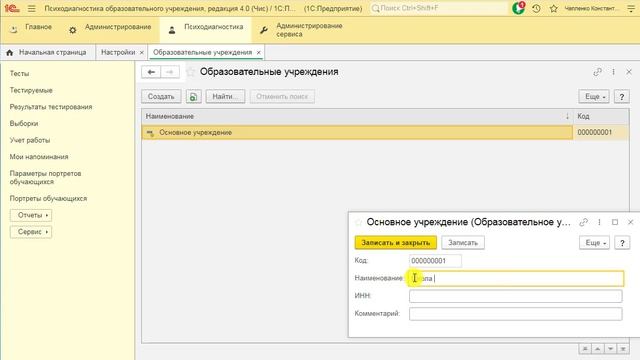Maximize the Основное учреждение dialog

coord(615,222)
